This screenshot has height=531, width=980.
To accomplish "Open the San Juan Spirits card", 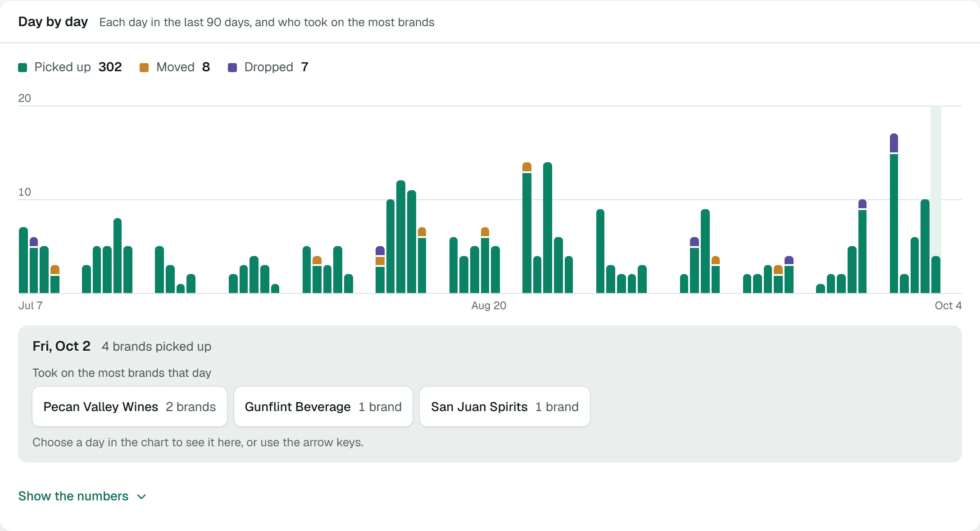I will (505, 407).
